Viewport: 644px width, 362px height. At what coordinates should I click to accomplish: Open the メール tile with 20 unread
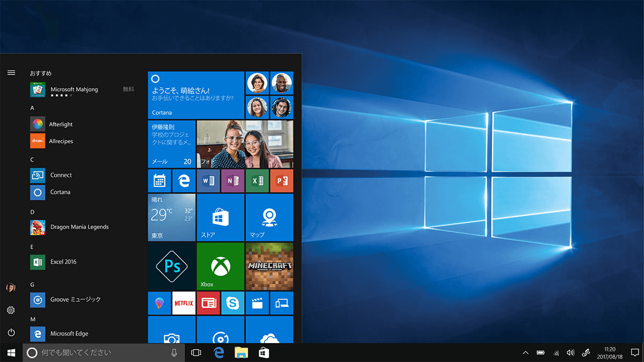pyautogui.click(x=171, y=144)
